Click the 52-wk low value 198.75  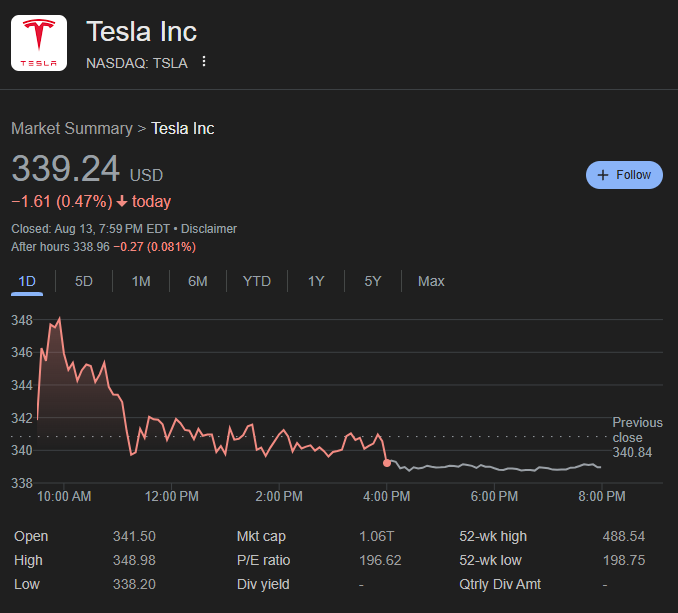pos(624,560)
